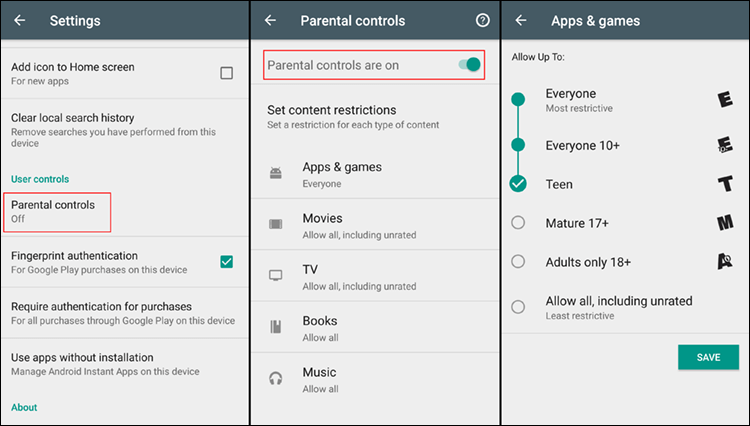Open the help icon in Parental controls

[x=483, y=20]
